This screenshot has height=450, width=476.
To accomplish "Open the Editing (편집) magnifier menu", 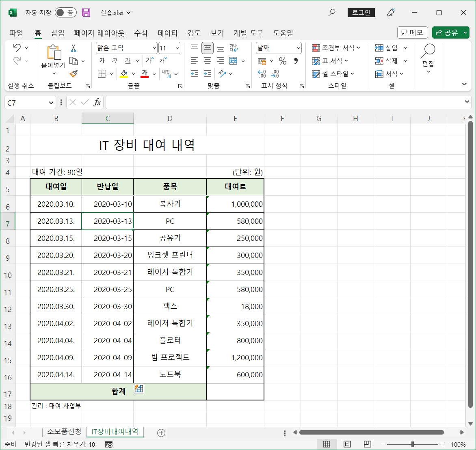I will (428, 58).
